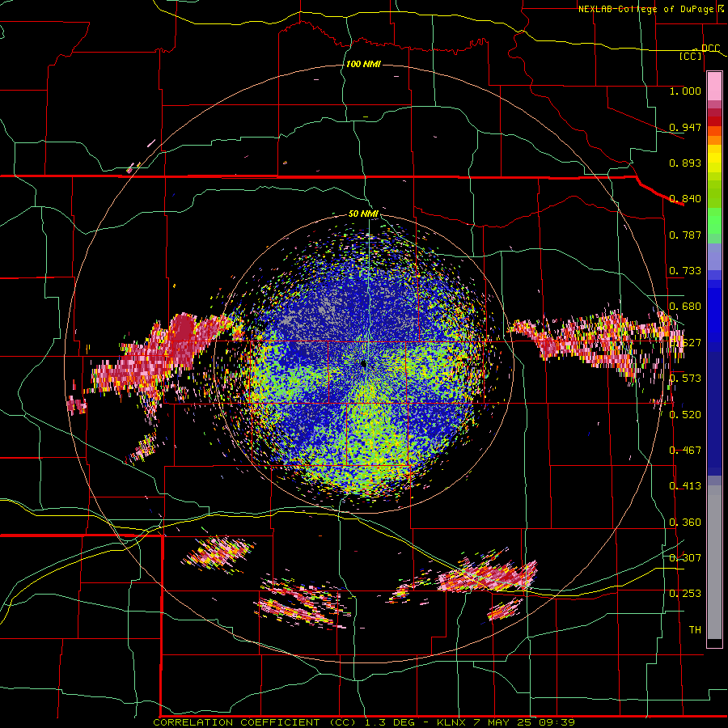
Task: Click the black radar site center dot
Action: pyautogui.click(x=364, y=365)
